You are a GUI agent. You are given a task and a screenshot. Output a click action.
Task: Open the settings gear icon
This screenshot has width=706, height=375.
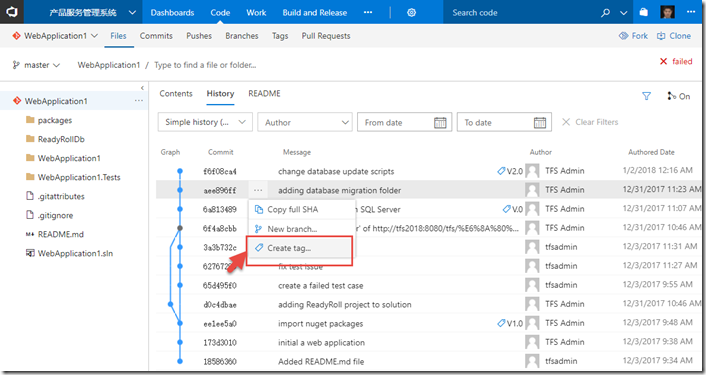pyautogui.click(x=412, y=13)
